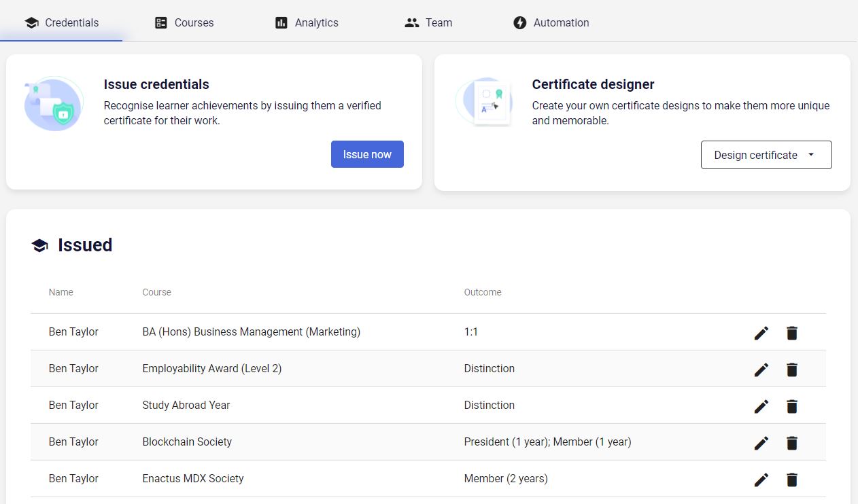Click the Credentials tab
858x504 pixels.
62,23
